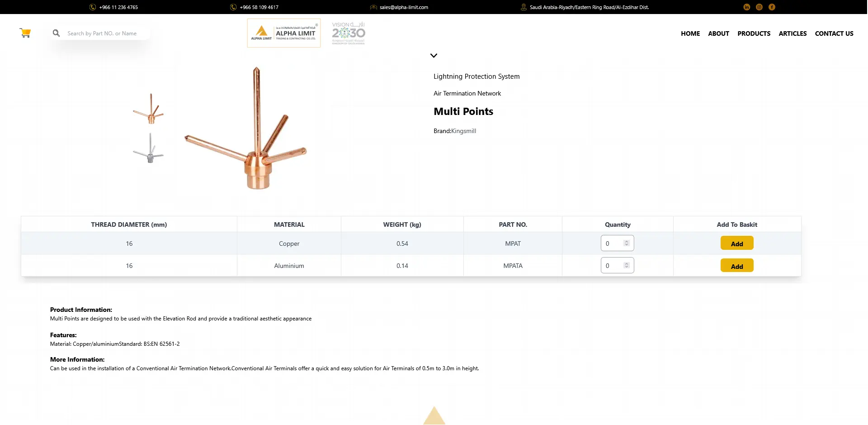Click the main copper product image
Viewport: 868px width, 425px height.
tap(246, 128)
